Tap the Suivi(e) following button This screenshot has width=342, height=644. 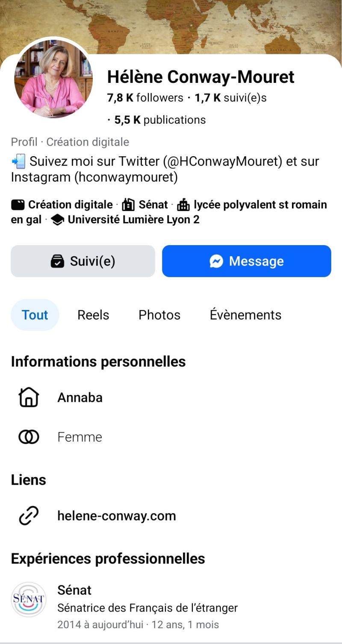tap(83, 261)
